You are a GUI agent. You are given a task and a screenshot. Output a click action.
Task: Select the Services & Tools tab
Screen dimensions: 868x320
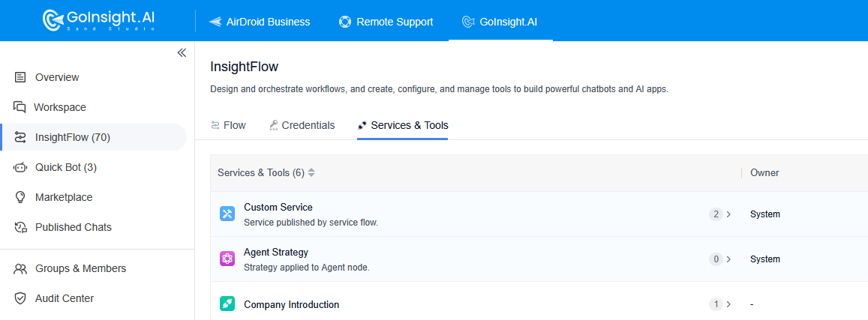[x=403, y=125]
